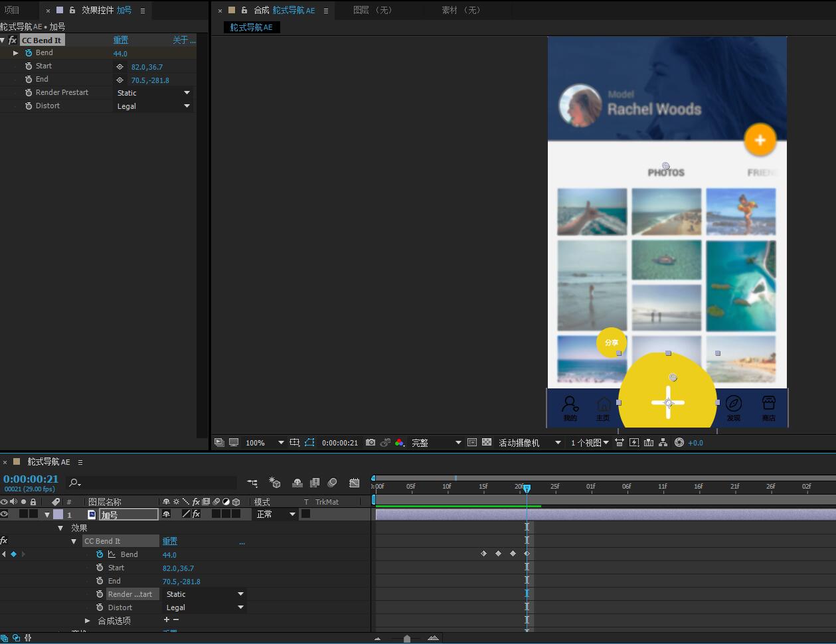Click 关于 link for CC Bend It
Viewport: 836px width, 644px height.
(x=183, y=40)
